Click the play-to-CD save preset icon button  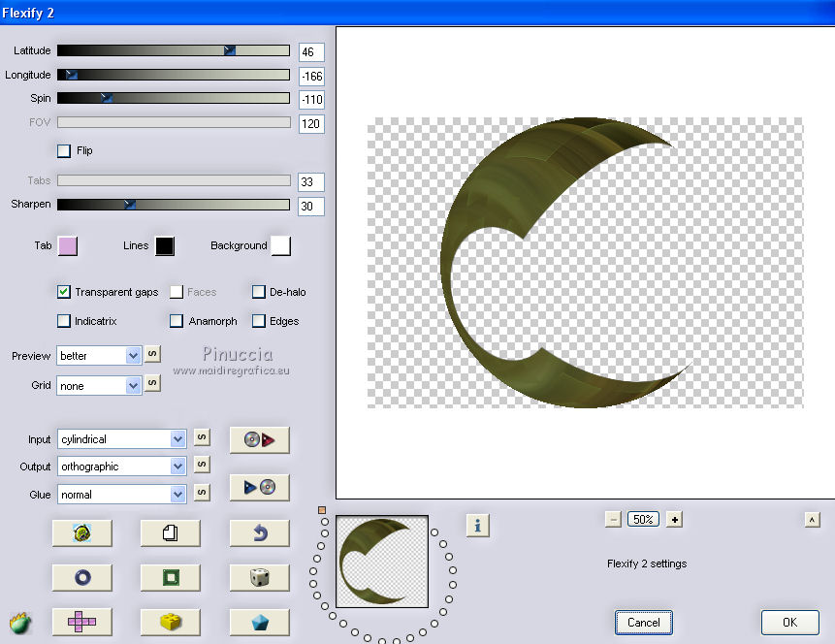tap(259, 488)
